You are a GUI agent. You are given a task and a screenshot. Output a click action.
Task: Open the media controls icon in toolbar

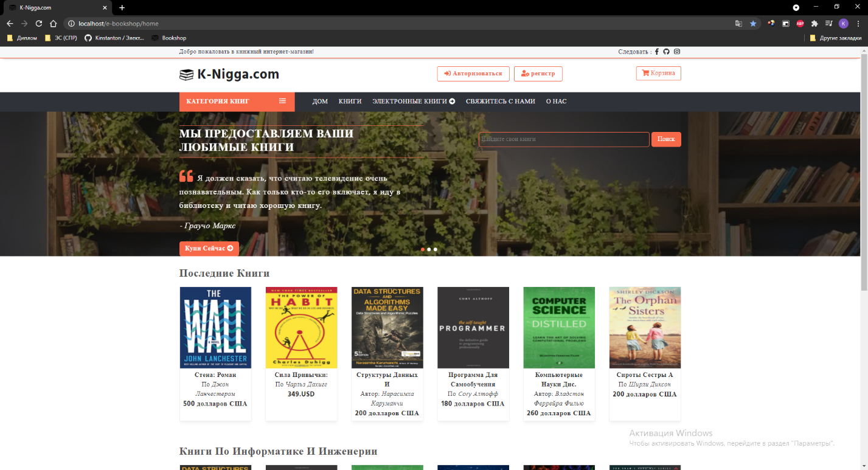click(829, 24)
